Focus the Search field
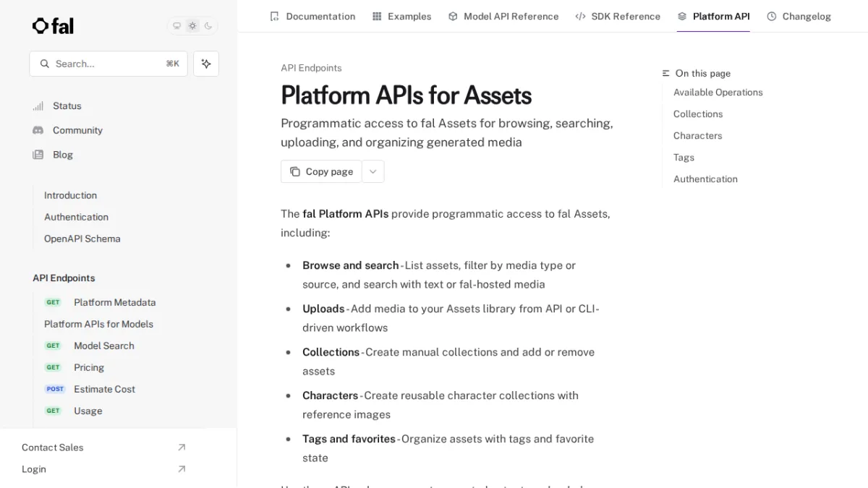This screenshot has height=488, width=868. pos(109,64)
